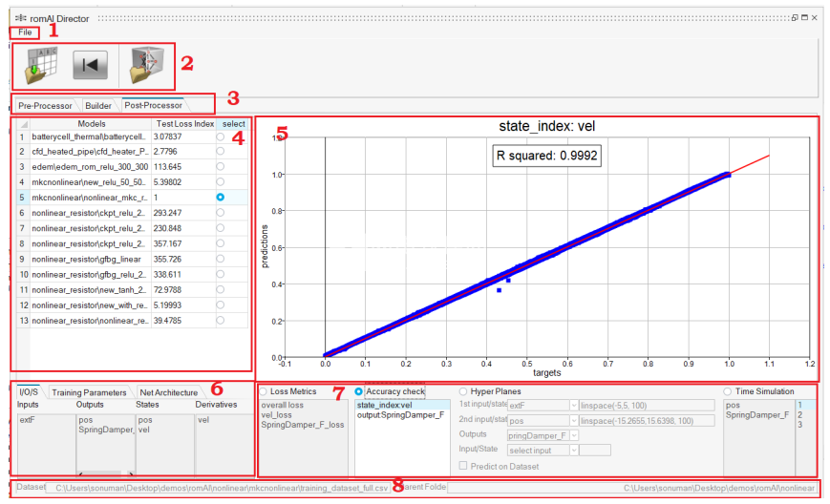The height and width of the screenshot is (504, 830).
Task: Open the File menu
Action: pyautogui.click(x=25, y=32)
